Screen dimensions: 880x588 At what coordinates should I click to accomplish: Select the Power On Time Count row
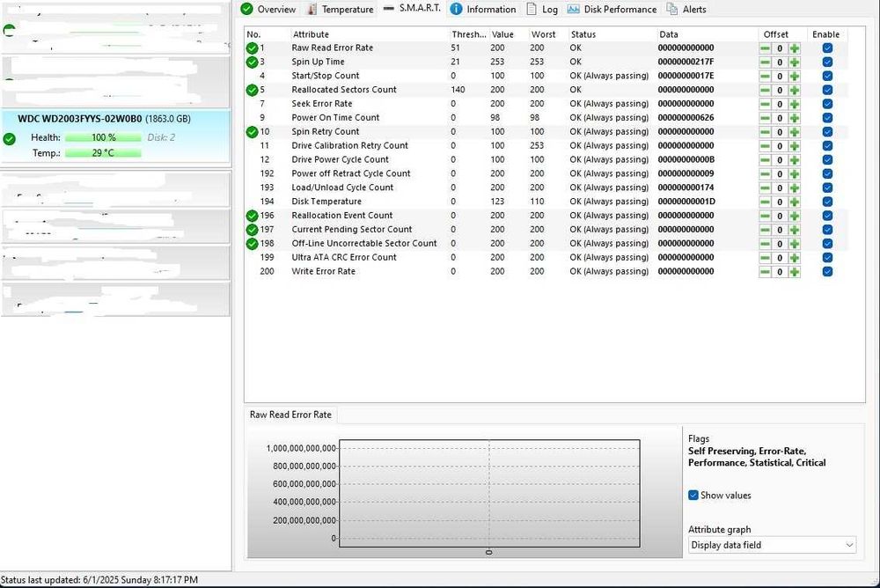coord(546,118)
